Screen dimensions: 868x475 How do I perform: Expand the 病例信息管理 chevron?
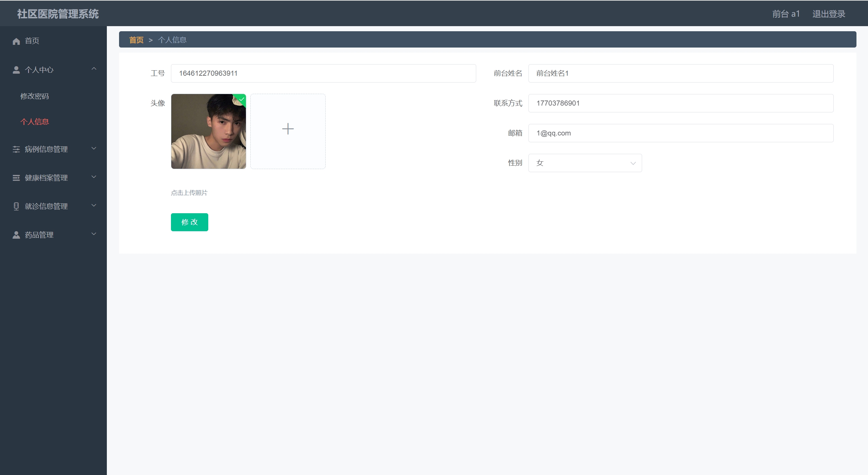point(94,148)
